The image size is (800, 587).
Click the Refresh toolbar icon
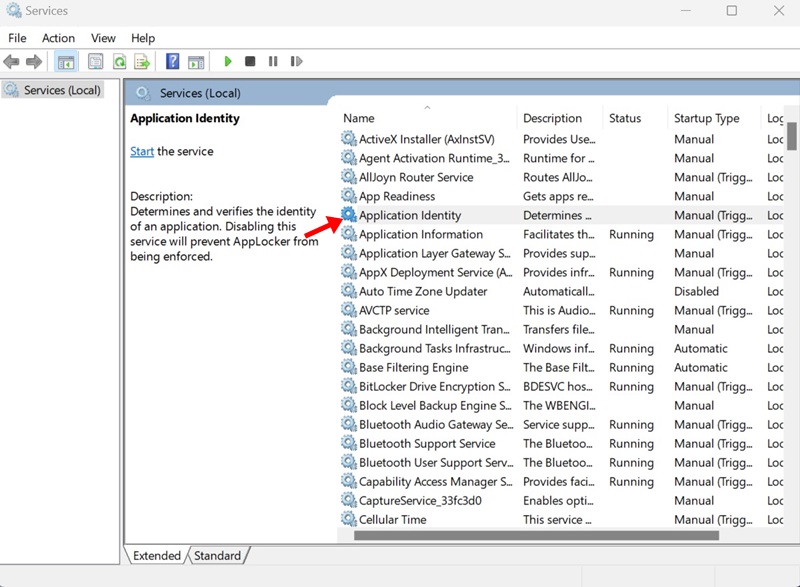[119, 62]
